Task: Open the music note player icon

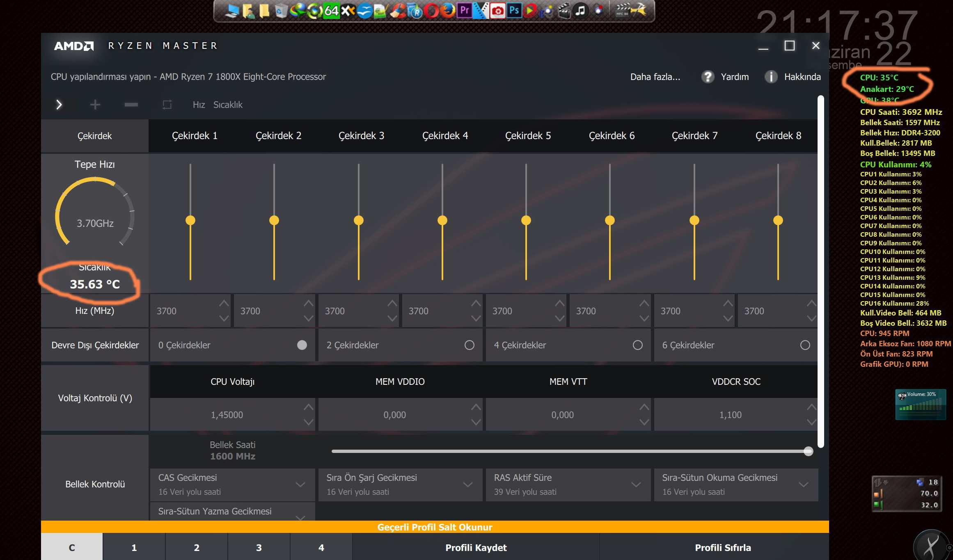Action: pos(580,11)
